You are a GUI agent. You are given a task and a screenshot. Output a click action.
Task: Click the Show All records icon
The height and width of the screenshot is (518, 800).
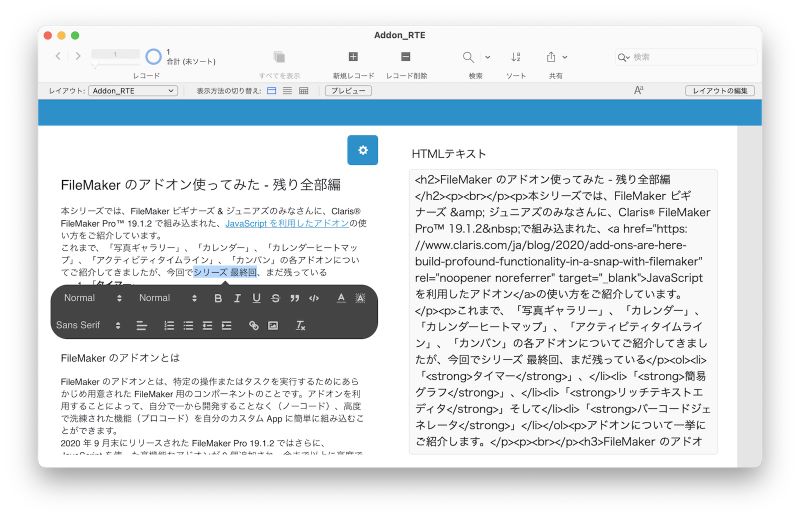point(279,57)
